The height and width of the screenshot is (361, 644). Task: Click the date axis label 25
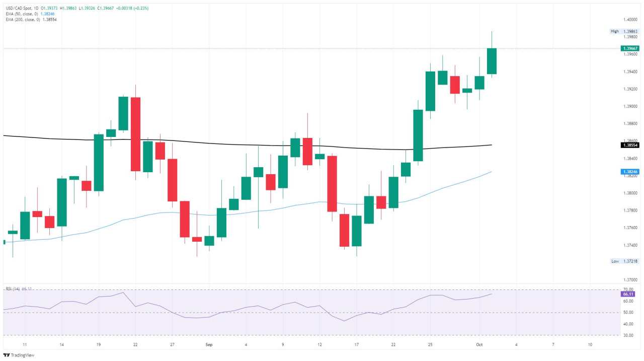[430, 345]
